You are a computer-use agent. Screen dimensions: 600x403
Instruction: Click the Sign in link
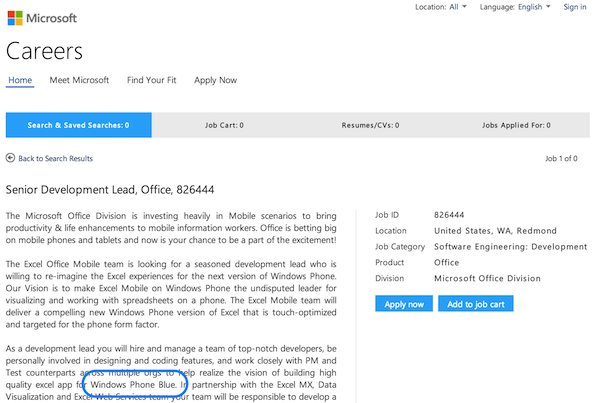[x=575, y=7]
